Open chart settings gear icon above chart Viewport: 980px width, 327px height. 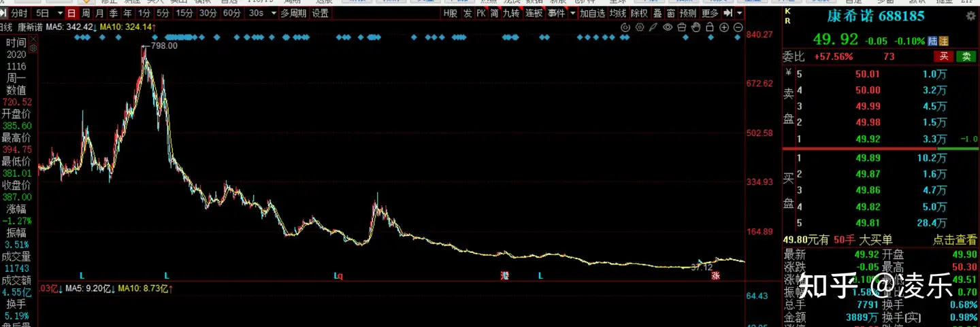640,27
